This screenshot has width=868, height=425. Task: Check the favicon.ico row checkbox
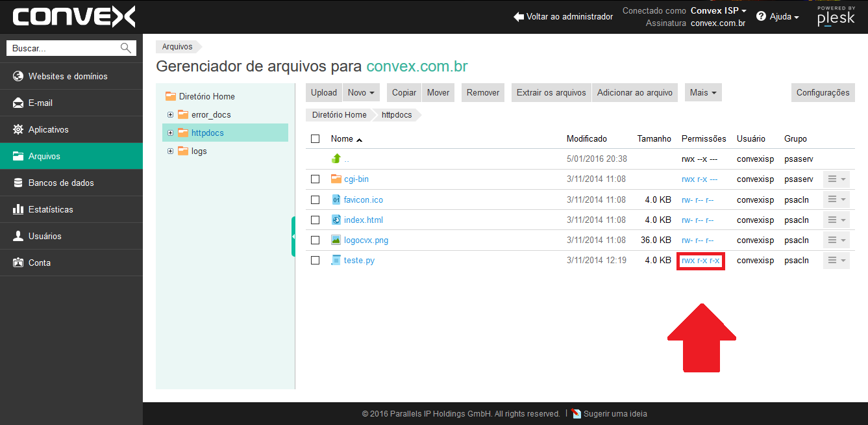(x=316, y=200)
